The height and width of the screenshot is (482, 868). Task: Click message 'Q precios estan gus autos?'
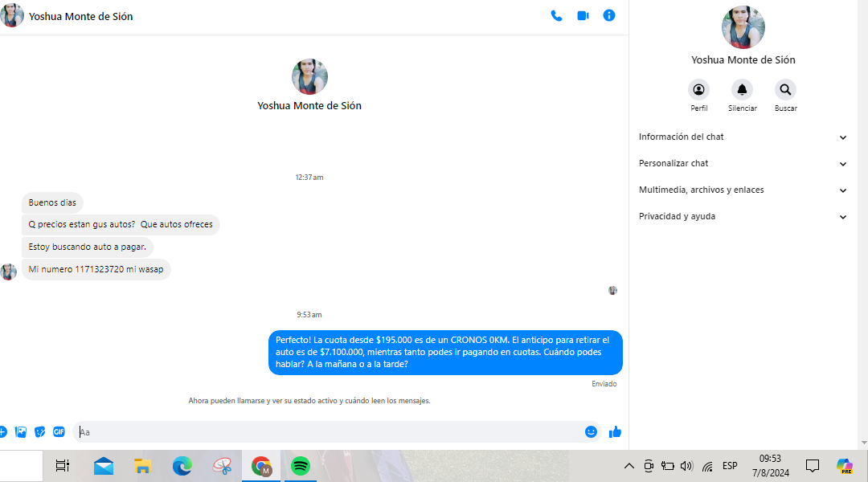coord(121,225)
